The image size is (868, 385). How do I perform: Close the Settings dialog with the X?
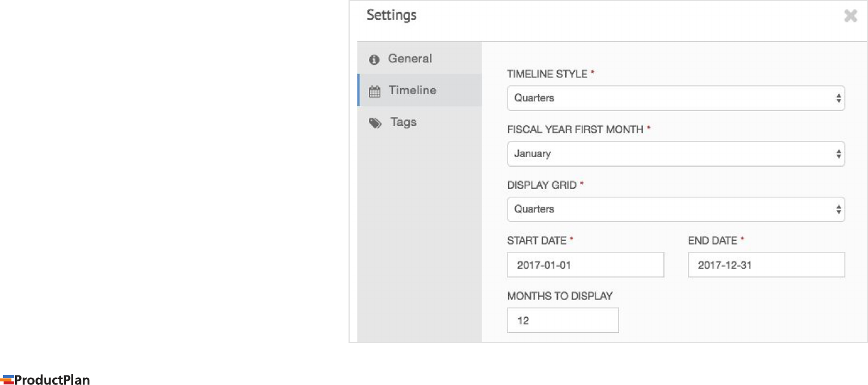click(x=851, y=16)
